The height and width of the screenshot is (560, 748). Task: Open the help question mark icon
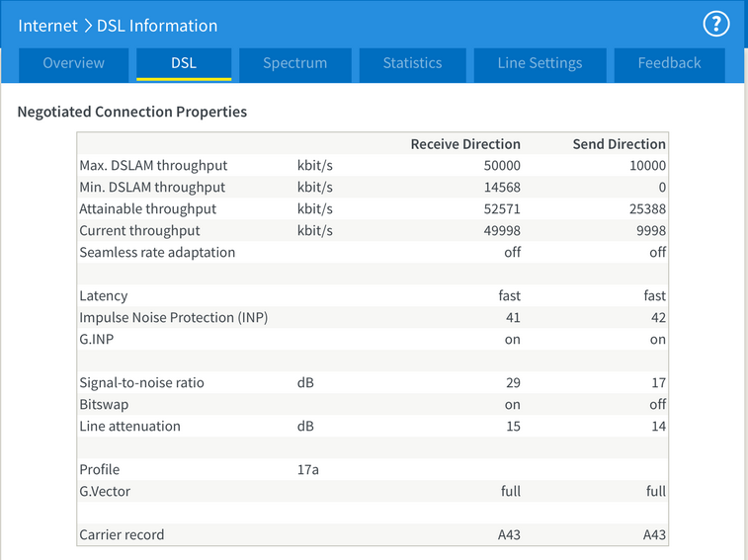click(715, 25)
